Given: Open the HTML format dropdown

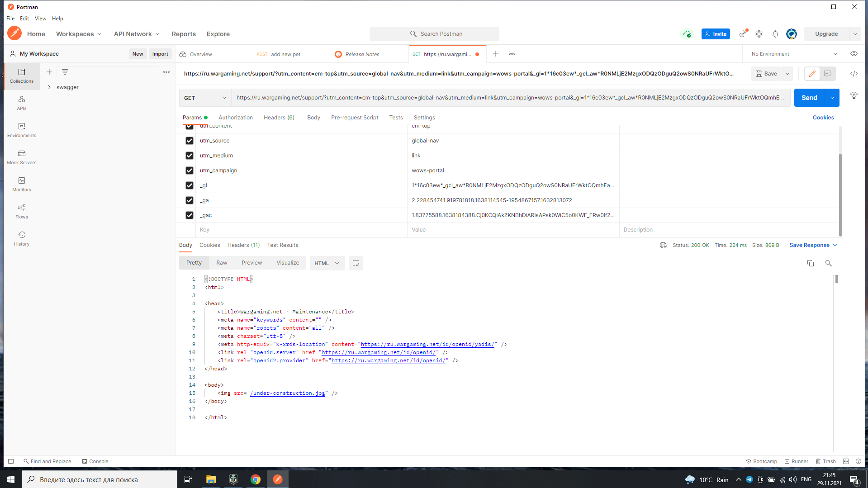Looking at the screenshot, I should [x=327, y=263].
